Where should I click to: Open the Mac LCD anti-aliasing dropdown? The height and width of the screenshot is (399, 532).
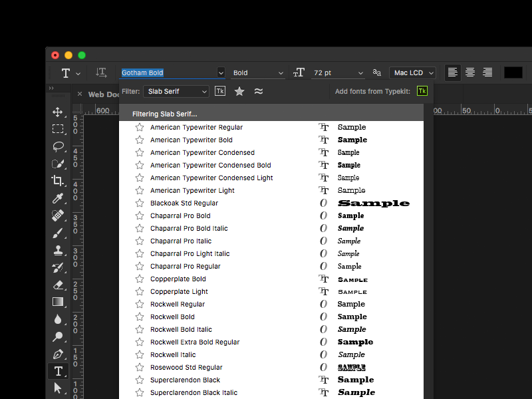412,73
